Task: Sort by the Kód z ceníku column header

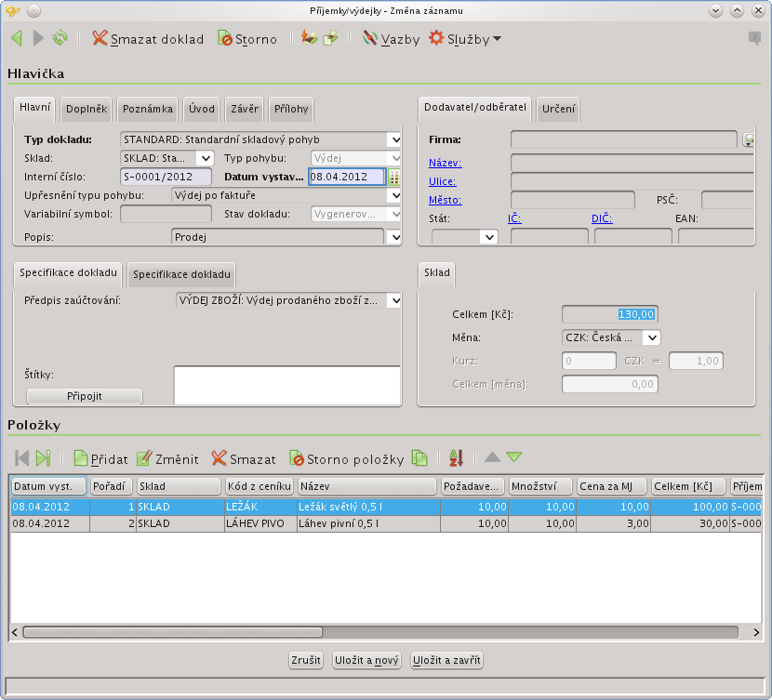Action: (x=259, y=486)
